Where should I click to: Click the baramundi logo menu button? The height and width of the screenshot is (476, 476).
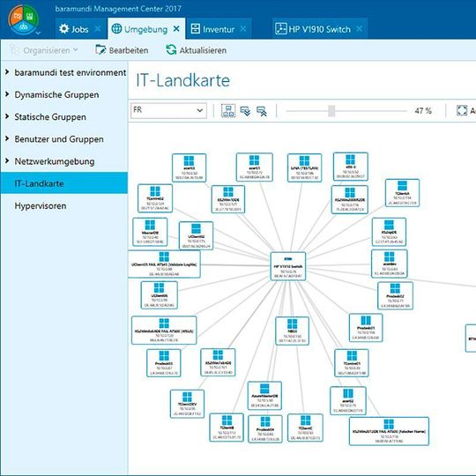coord(24,19)
